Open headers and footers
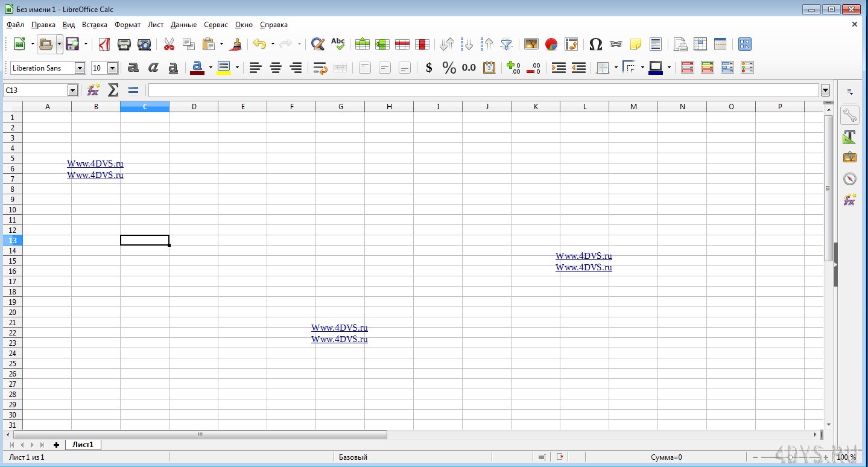The width and height of the screenshot is (868, 467). tap(655, 44)
